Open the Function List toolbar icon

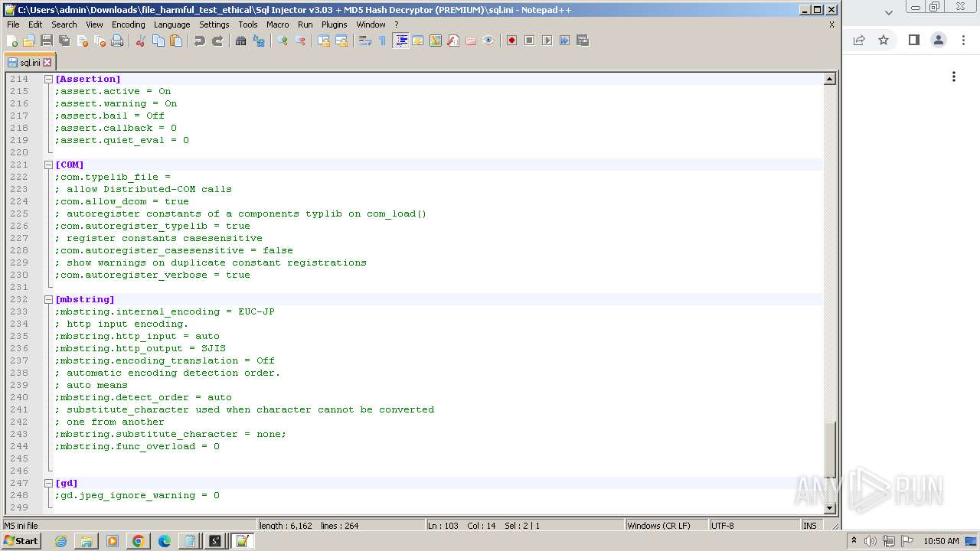point(453,41)
